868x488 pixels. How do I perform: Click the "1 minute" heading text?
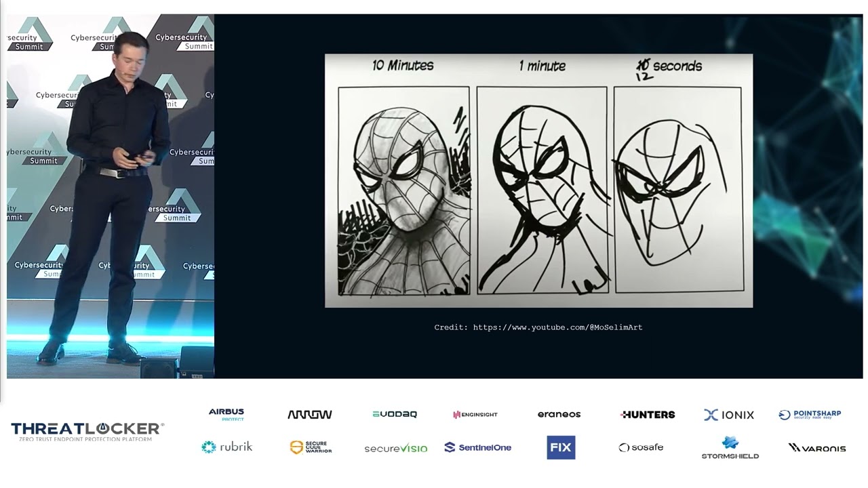(542, 66)
